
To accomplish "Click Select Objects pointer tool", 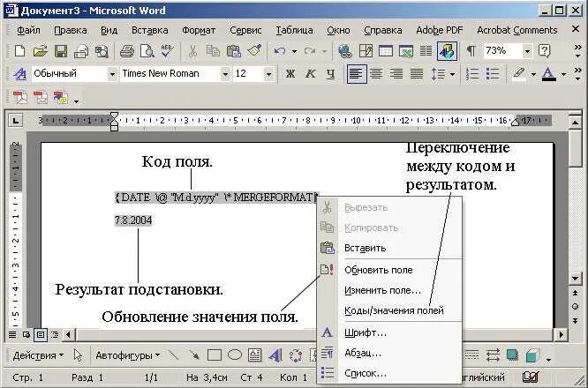I will [78, 355].
